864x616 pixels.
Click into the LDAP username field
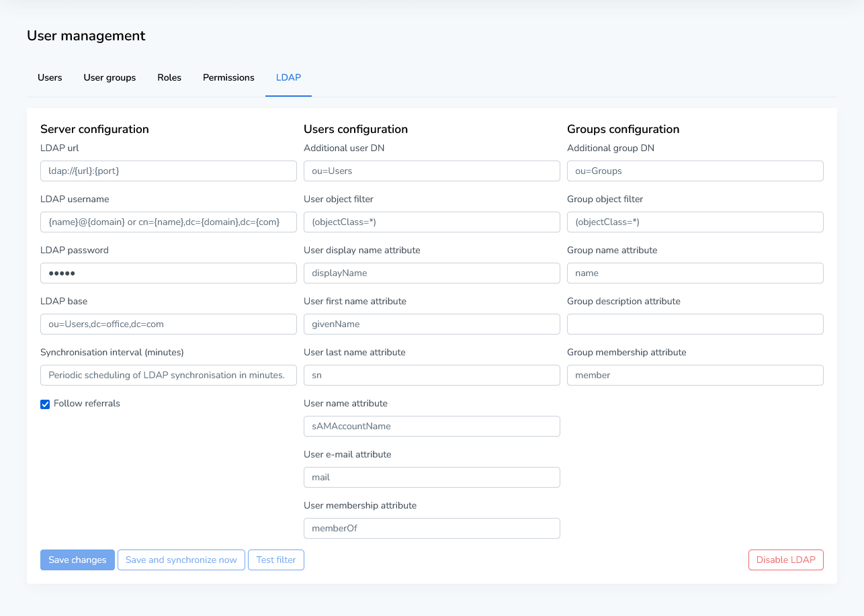click(x=168, y=222)
